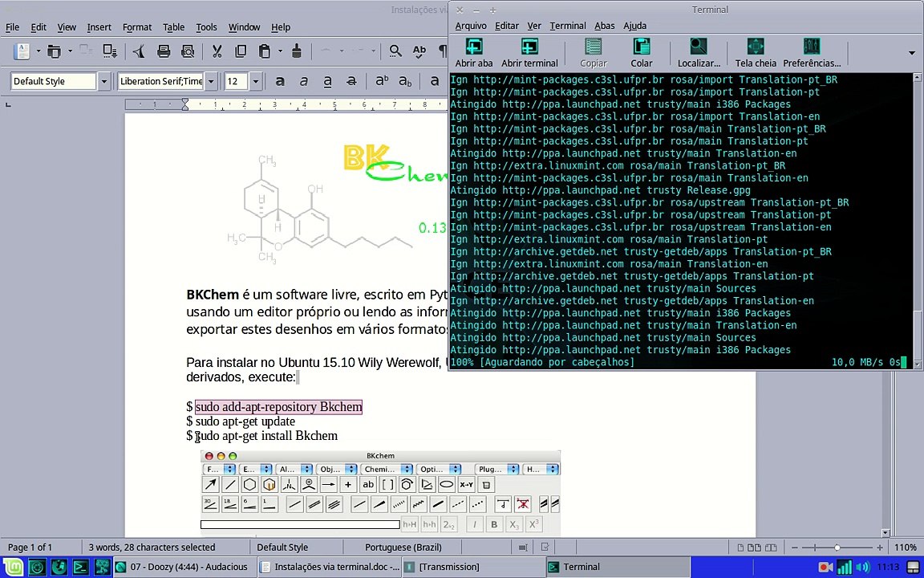The image size is (924, 578).
Task: Click the volume speaker tray icon
Action: (863, 567)
